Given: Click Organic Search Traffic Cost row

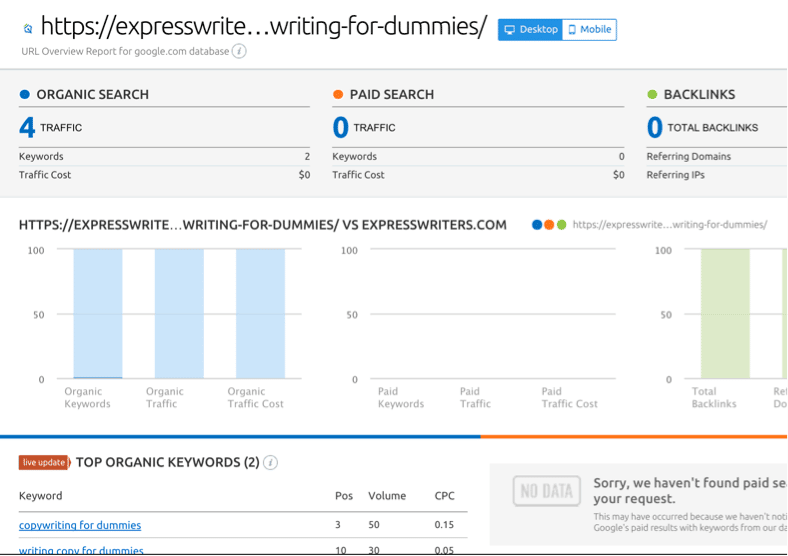Looking at the screenshot, I should (164, 175).
